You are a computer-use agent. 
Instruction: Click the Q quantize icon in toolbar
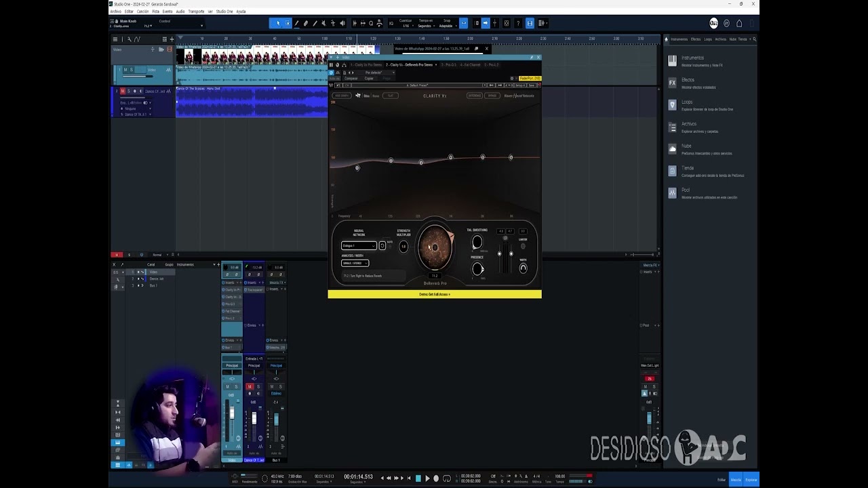coord(371,23)
